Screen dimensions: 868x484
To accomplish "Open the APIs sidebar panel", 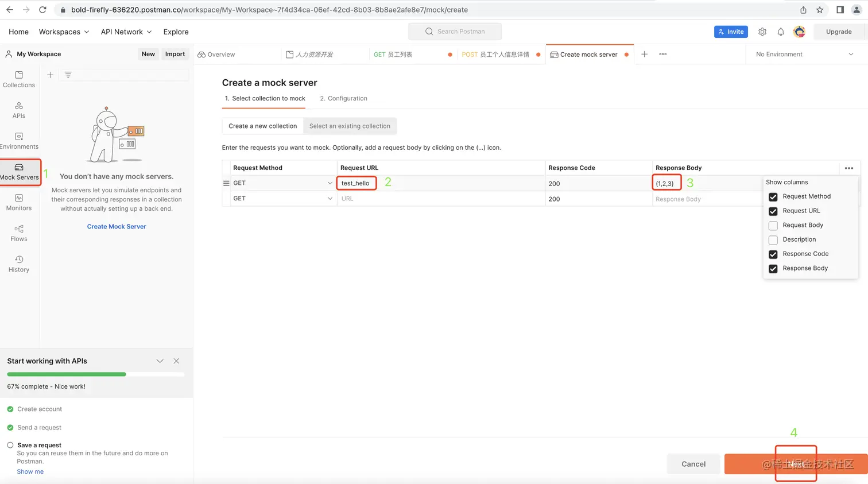I will pos(19,110).
